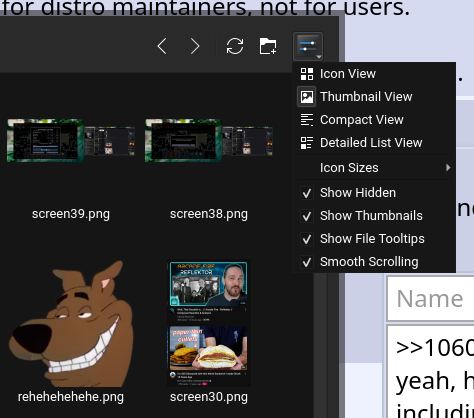Viewport: 474px width, 418px height.
Task: Click the screen39.png file name
Action: pos(71,214)
